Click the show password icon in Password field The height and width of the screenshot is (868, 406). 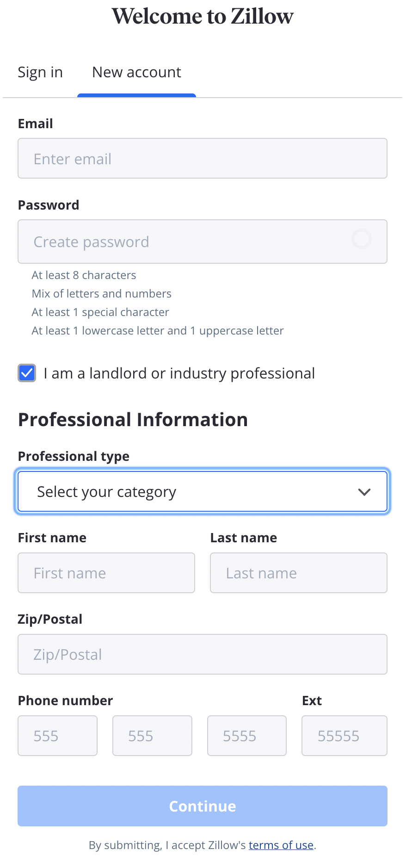[363, 239]
